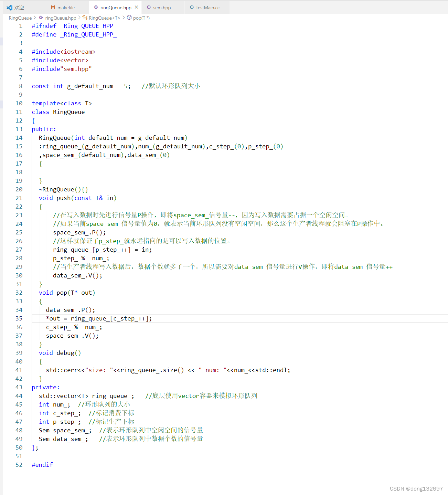
Task: Click the 'space_sem_.V();' statement
Action: tap(72, 336)
